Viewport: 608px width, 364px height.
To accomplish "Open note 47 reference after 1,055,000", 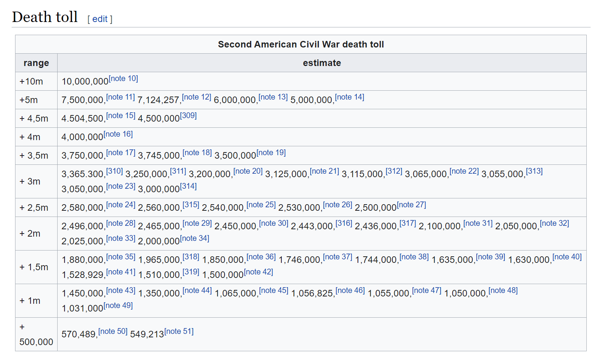I will point(427,290).
